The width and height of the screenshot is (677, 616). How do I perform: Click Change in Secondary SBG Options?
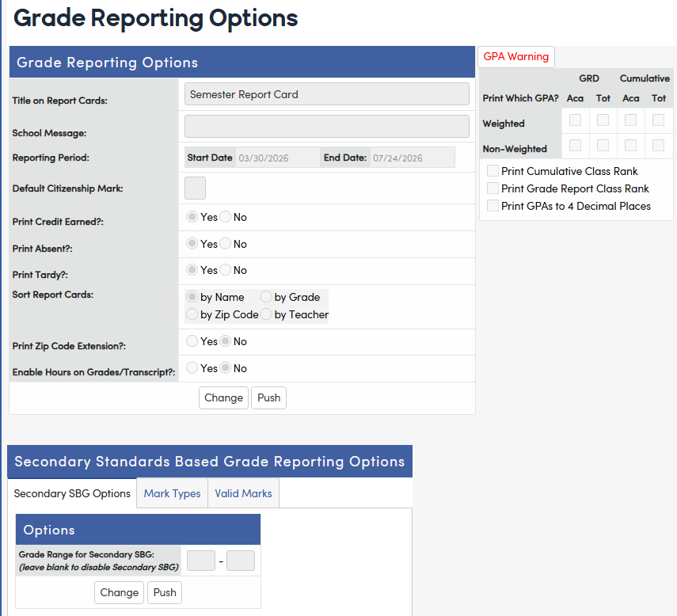point(119,592)
